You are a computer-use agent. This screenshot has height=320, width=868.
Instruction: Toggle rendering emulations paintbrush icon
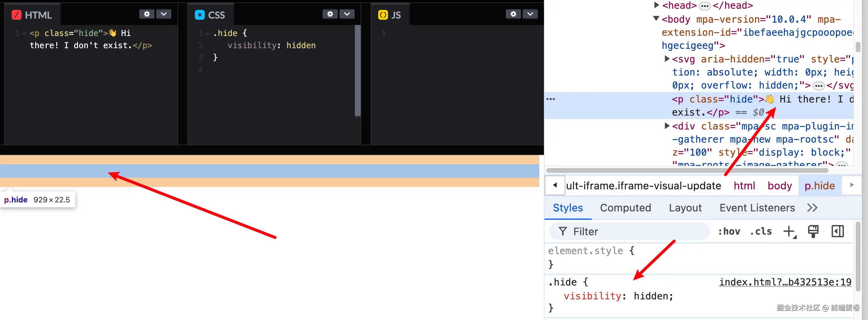813,231
